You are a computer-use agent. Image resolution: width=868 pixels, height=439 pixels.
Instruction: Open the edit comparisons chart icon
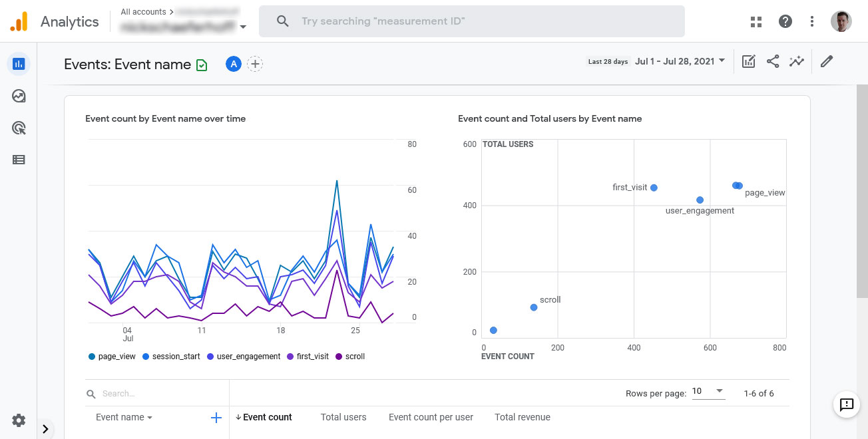pos(749,61)
